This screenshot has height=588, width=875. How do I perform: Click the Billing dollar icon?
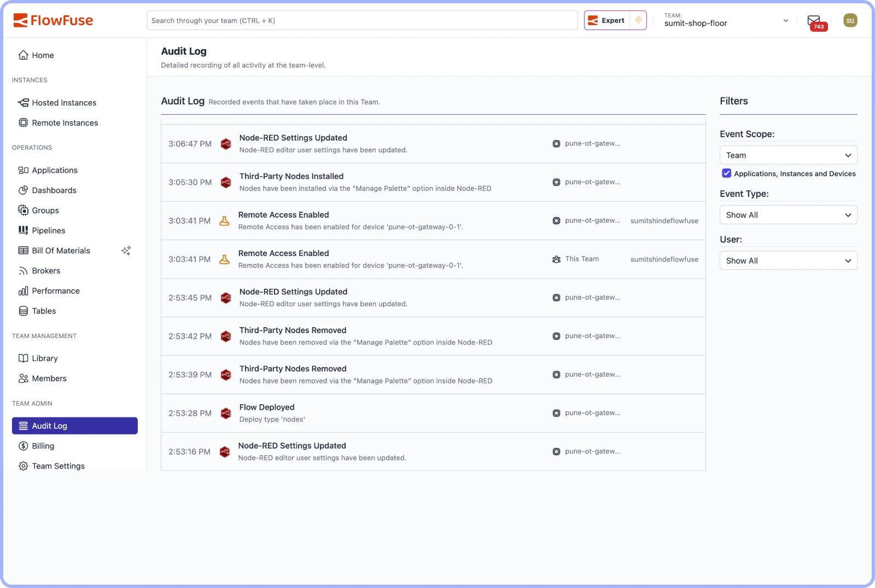click(x=23, y=446)
